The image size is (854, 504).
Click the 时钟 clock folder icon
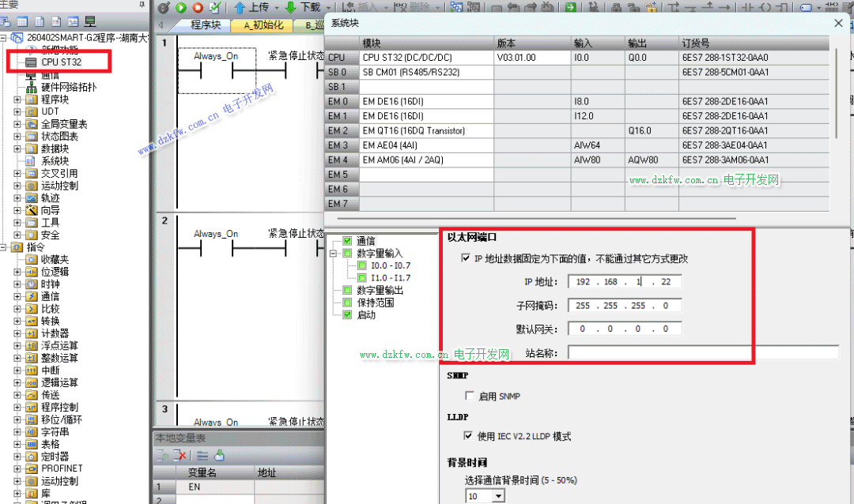point(32,284)
